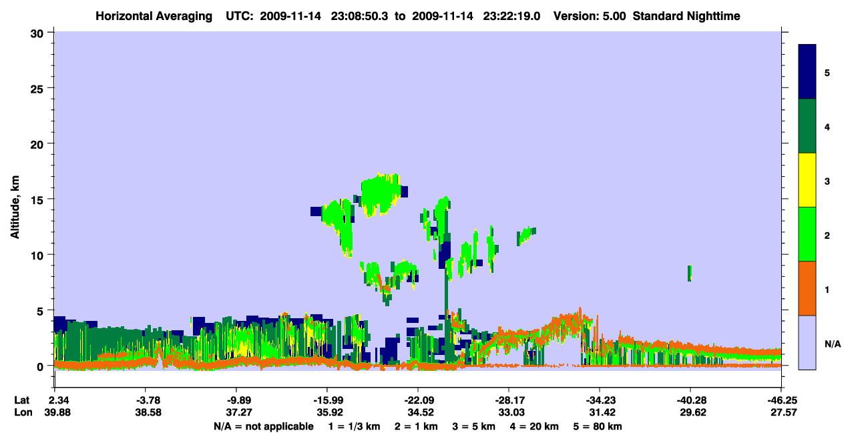
Task: Click the bright green color bar segment labeled 2
Action: pyautogui.click(x=807, y=234)
